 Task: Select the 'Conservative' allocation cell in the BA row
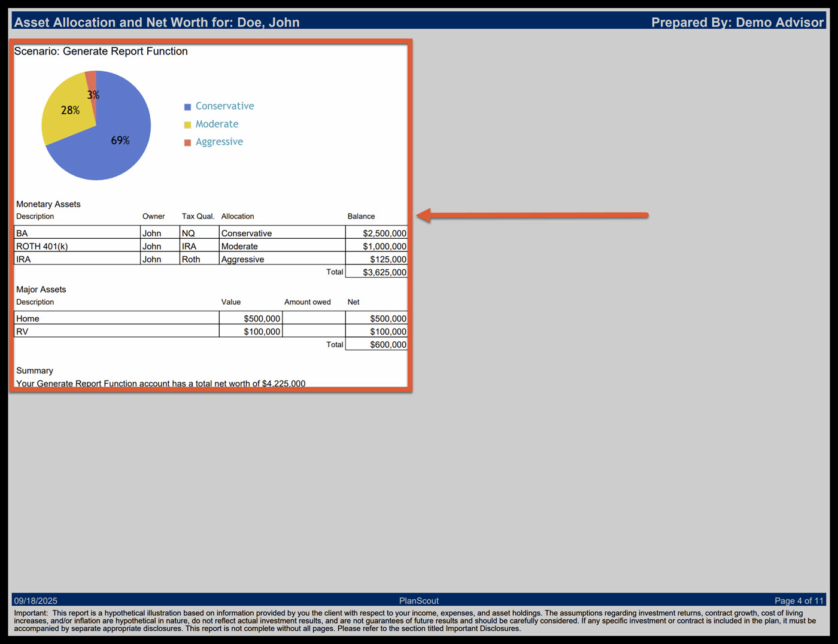(282, 233)
